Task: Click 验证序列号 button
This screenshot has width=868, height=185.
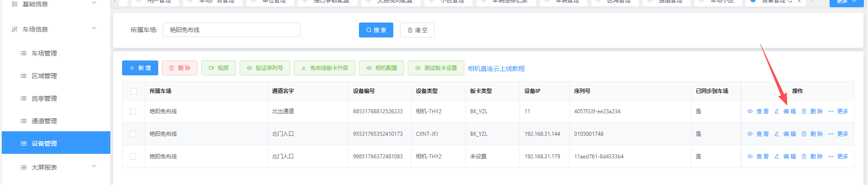Action: [x=264, y=68]
